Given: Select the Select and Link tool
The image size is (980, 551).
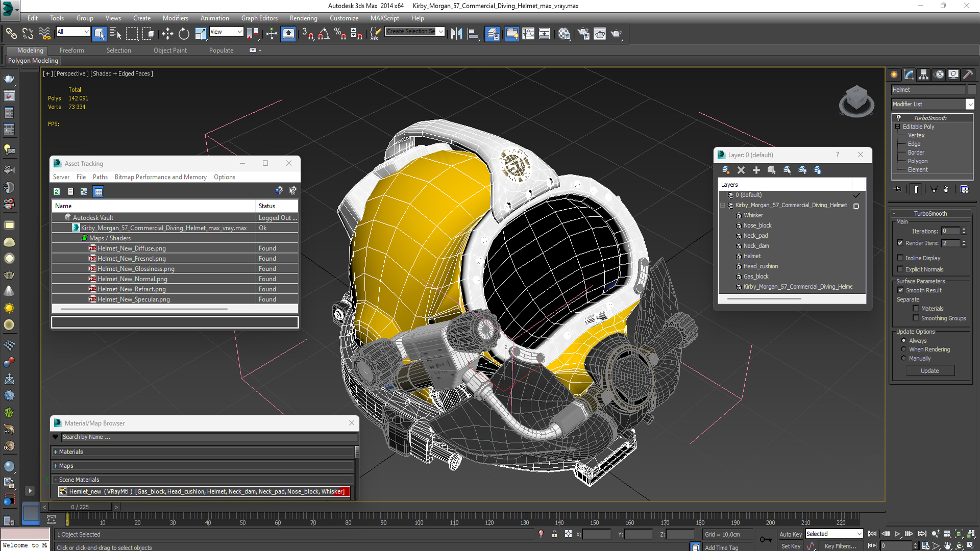Looking at the screenshot, I should point(11,34).
